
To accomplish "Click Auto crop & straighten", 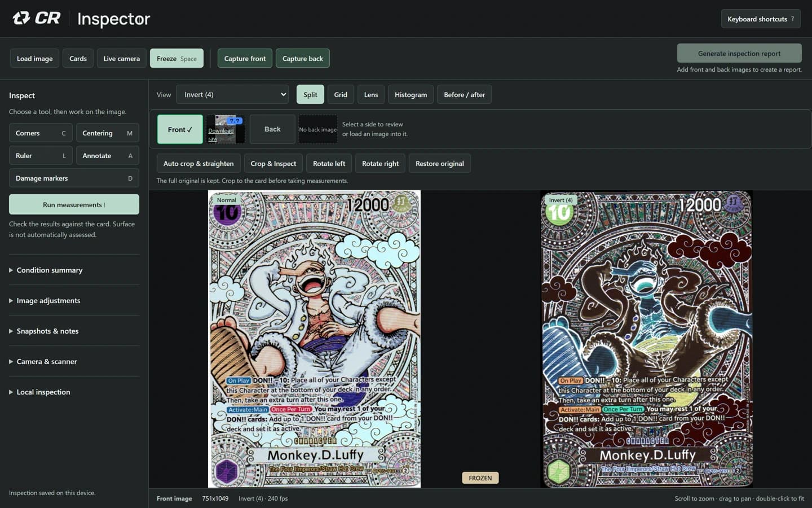I will tap(198, 163).
